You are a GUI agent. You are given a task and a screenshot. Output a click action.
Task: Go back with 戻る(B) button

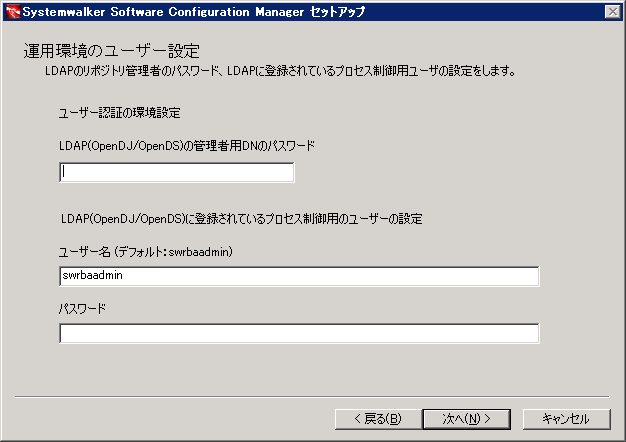pyautogui.click(x=378, y=419)
